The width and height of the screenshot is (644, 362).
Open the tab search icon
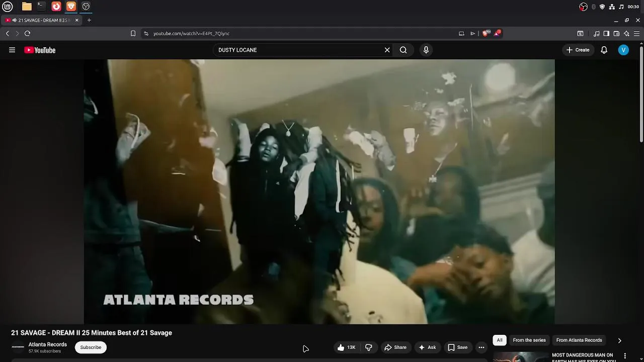tap(580, 33)
